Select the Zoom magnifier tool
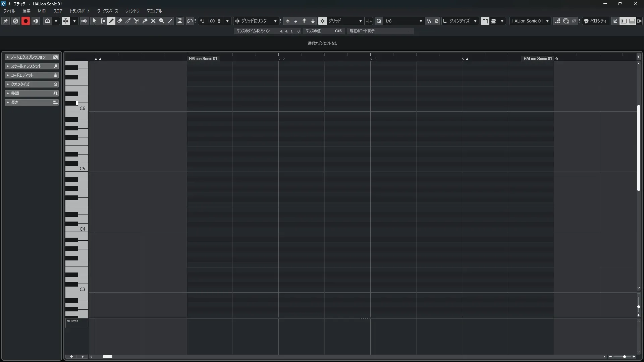 pyautogui.click(x=162, y=21)
